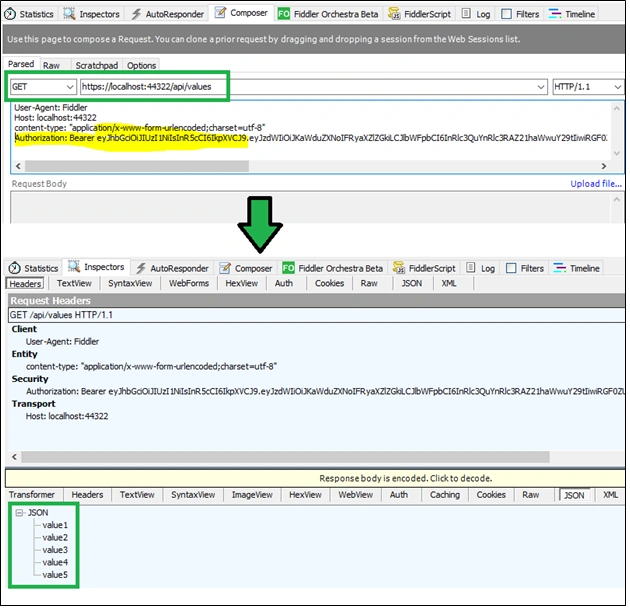The image size is (630, 610).
Task: Open the SyntaxView request inspector tab
Action: tap(131, 285)
